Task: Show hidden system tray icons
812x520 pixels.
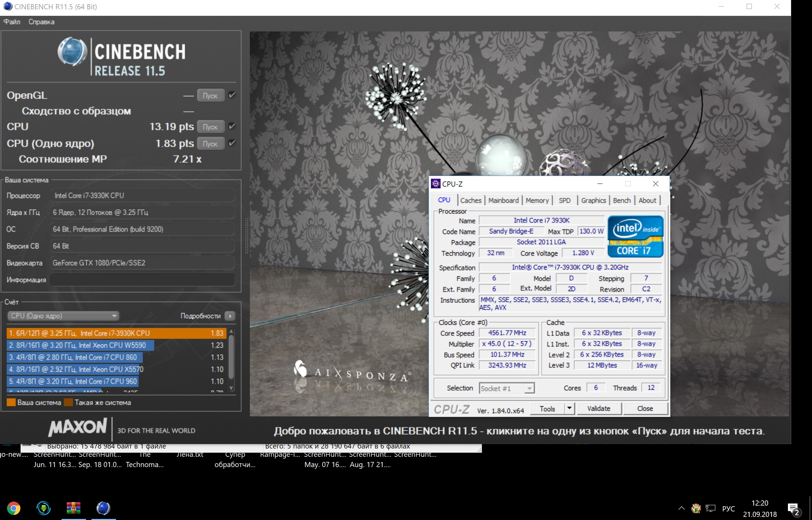Action: point(681,509)
